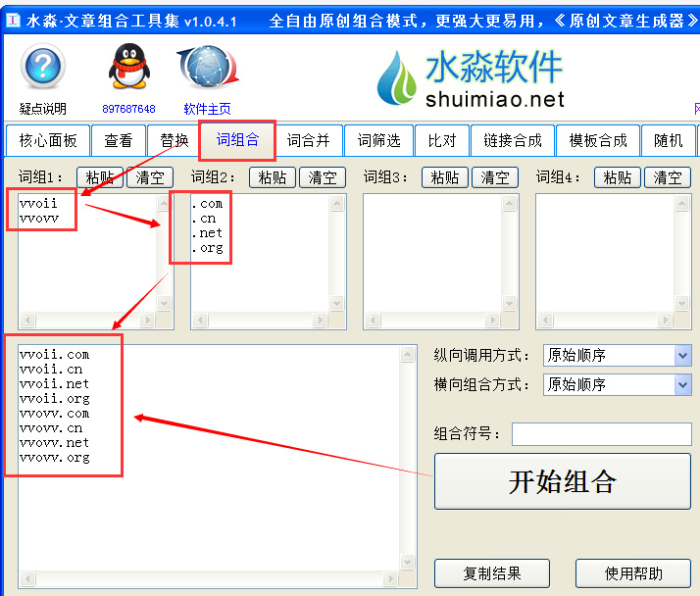The height and width of the screenshot is (596, 700).
Task: Open 使用帮助 help button
Action: [632, 573]
